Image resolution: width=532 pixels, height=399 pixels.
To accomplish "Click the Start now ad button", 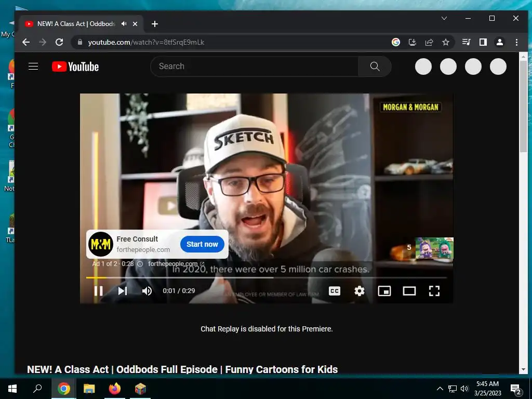I will pos(202,244).
